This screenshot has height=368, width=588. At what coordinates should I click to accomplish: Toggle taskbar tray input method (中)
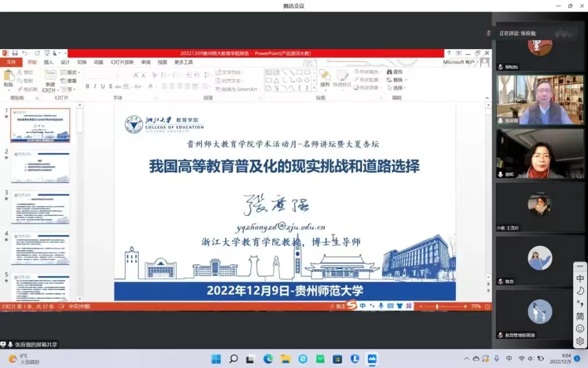tap(509, 359)
